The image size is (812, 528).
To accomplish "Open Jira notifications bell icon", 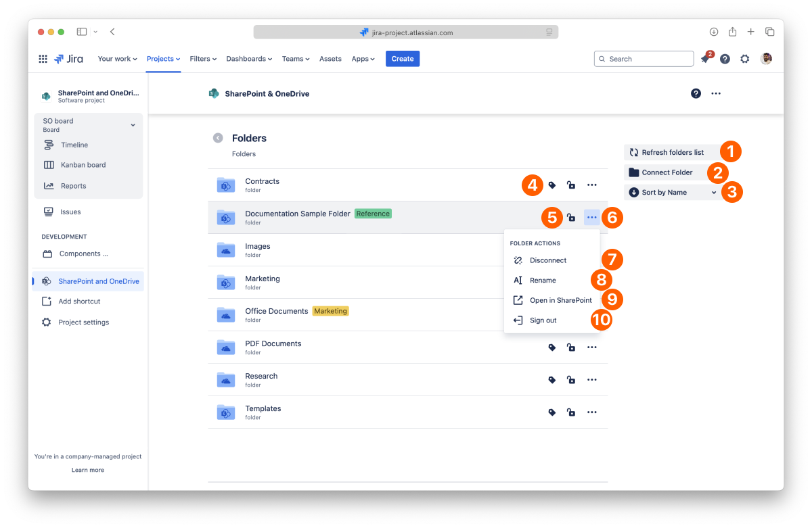I will click(x=705, y=59).
